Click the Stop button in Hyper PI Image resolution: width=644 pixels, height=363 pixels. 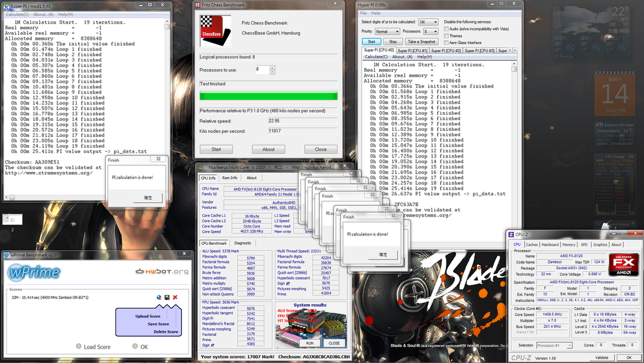point(393,41)
